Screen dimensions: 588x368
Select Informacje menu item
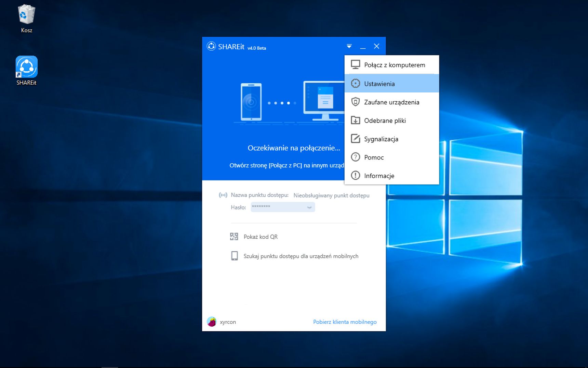coord(392,176)
